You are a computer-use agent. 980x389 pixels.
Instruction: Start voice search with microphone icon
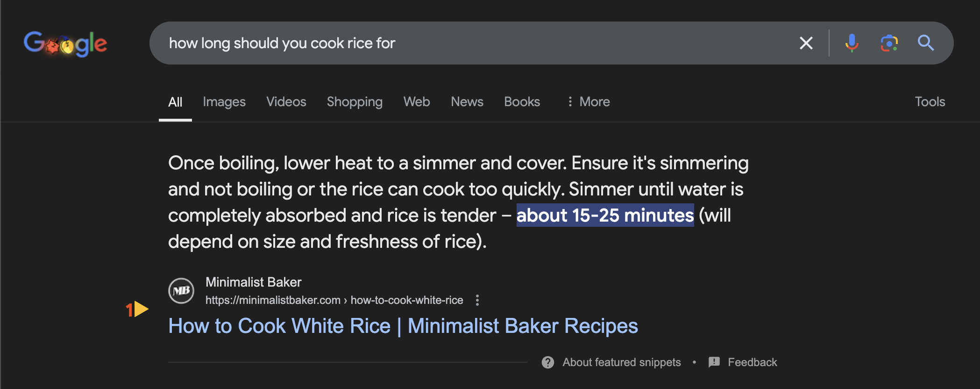click(852, 43)
